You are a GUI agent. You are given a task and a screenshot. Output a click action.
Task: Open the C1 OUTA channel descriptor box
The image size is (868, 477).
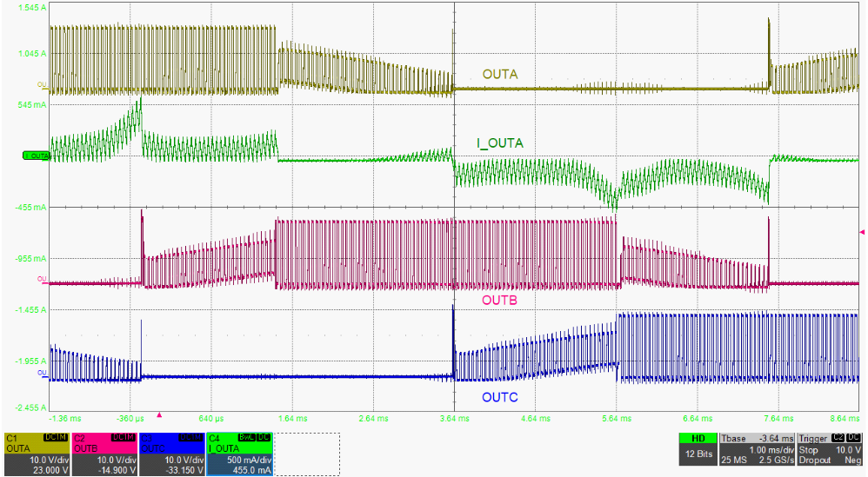click(x=36, y=454)
